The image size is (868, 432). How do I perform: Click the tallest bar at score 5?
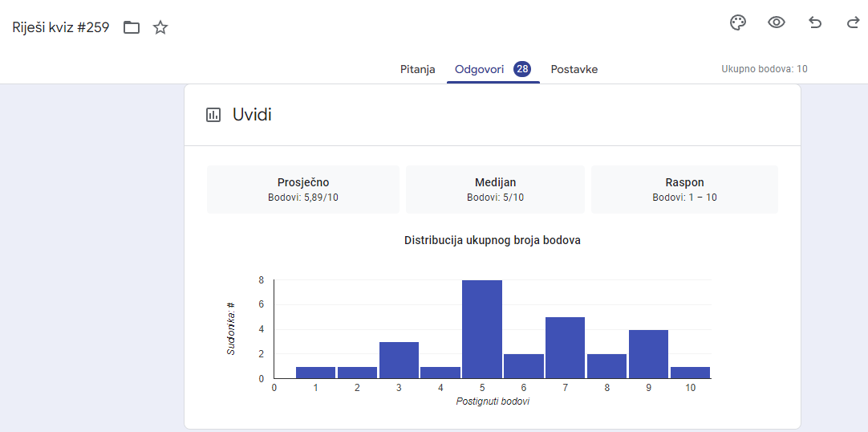click(x=482, y=329)
